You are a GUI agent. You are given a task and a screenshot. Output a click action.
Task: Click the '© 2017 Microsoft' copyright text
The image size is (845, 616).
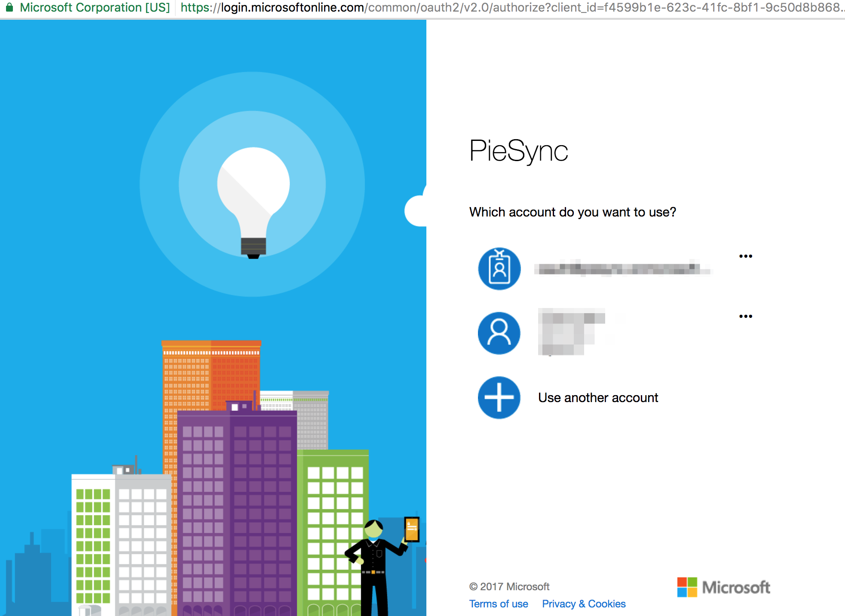coord(509,587)
